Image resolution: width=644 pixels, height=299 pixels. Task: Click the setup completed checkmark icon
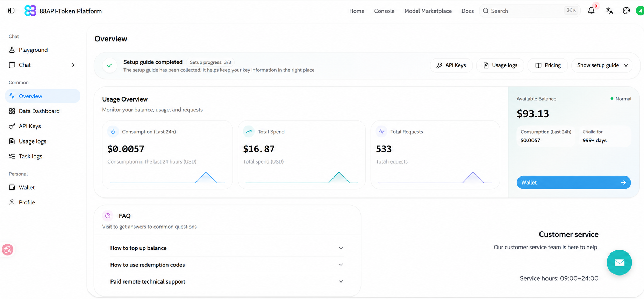110,65
